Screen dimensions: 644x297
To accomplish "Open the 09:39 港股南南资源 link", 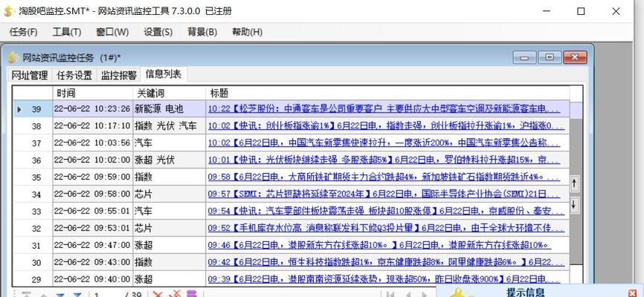I will (x=384, y=279).
